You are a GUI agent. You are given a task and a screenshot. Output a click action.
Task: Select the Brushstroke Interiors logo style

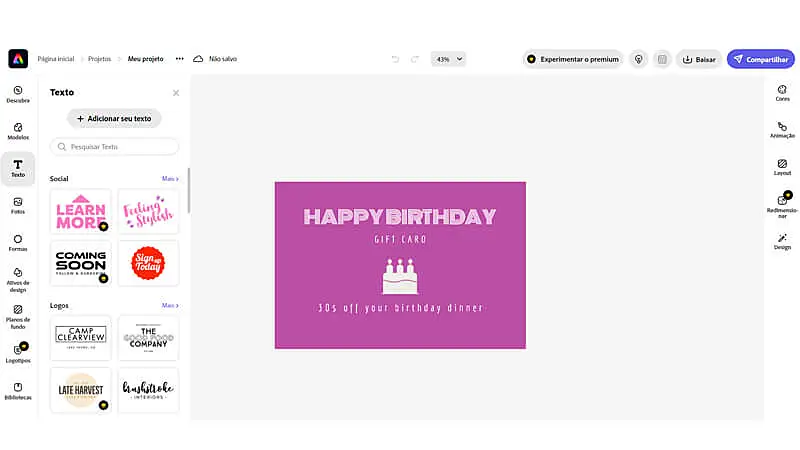[148, 390]
